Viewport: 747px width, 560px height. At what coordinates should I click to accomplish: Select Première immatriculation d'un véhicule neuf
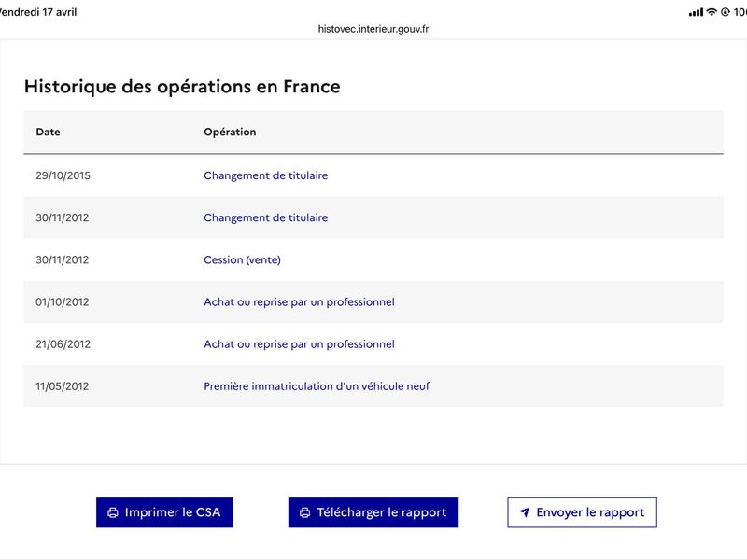pos(317,386)
